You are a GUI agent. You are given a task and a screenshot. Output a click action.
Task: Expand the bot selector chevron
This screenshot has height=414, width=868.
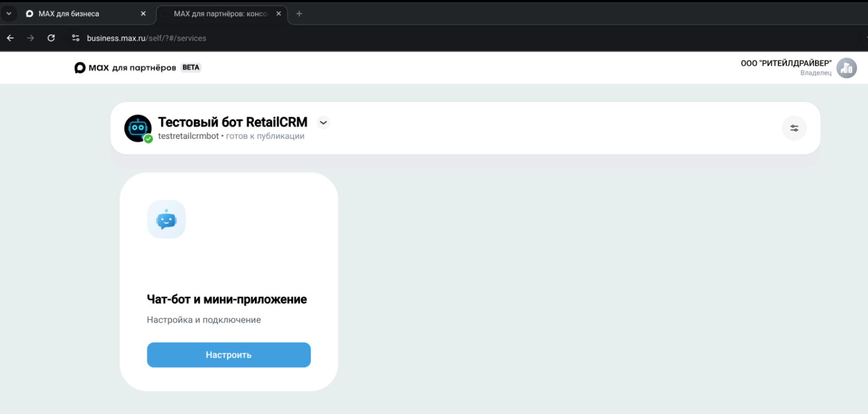coord(323,123)
